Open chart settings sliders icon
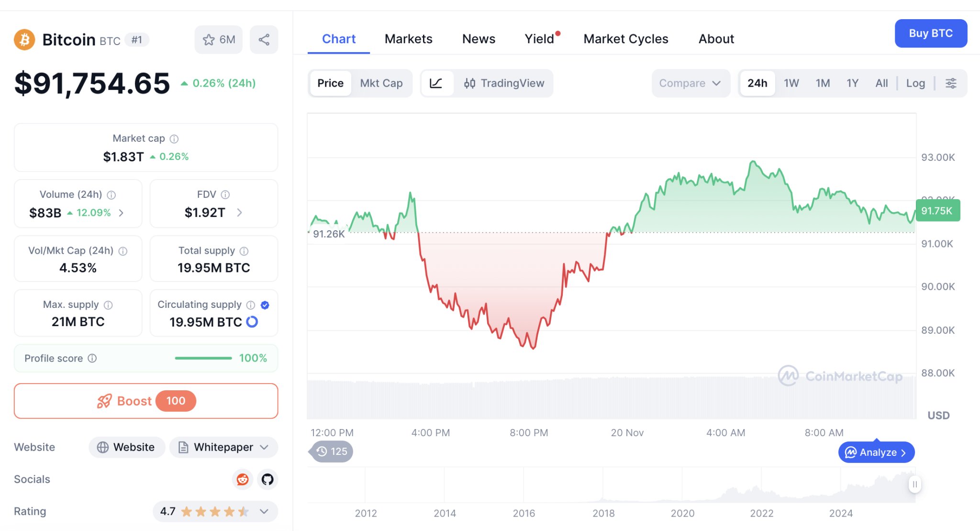The width and height of the screenshot is (980, 531). click(951, 83)
